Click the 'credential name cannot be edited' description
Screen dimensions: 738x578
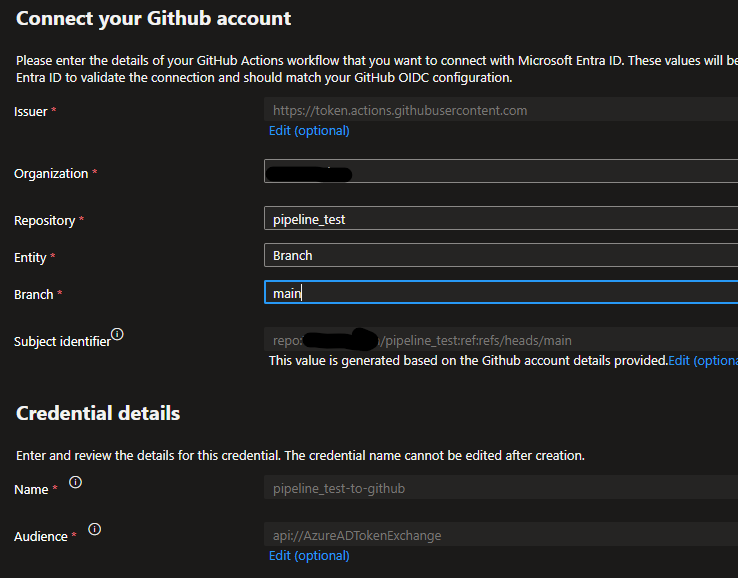click(300, 456)
